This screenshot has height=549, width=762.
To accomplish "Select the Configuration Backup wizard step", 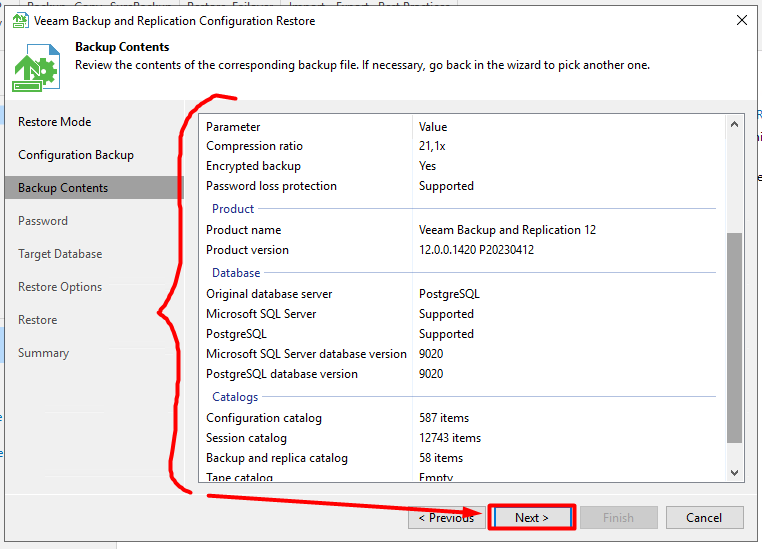I will click(x=76, y=155).
